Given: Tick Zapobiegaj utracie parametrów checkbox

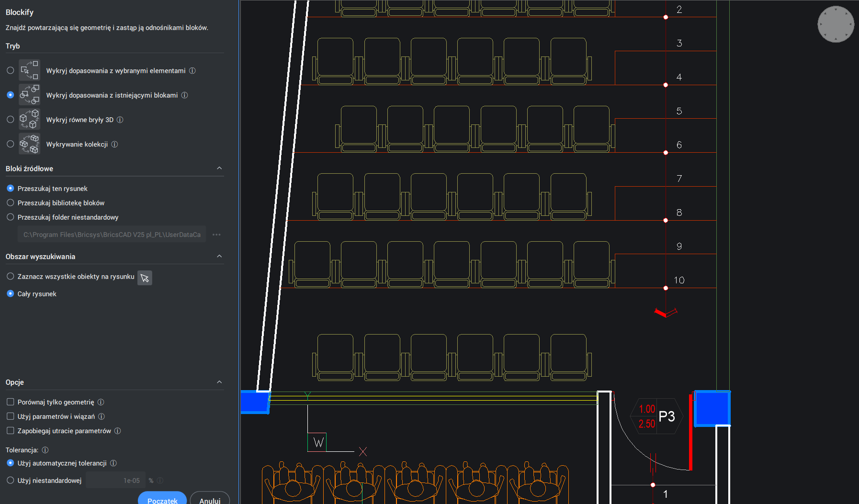Looking at the screenshot, I should [x=11, y=431].
